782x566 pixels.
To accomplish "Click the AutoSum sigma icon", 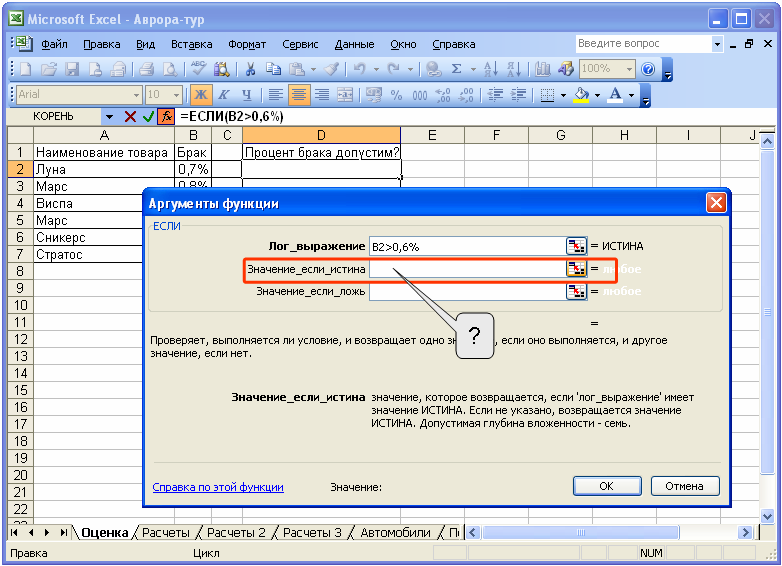I will pyautogui.click(x=456, y=69).
